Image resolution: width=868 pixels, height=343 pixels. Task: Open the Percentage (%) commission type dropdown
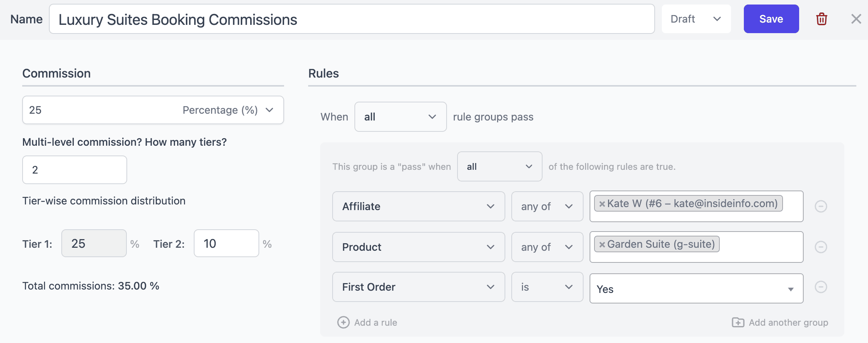coord(228,110)
